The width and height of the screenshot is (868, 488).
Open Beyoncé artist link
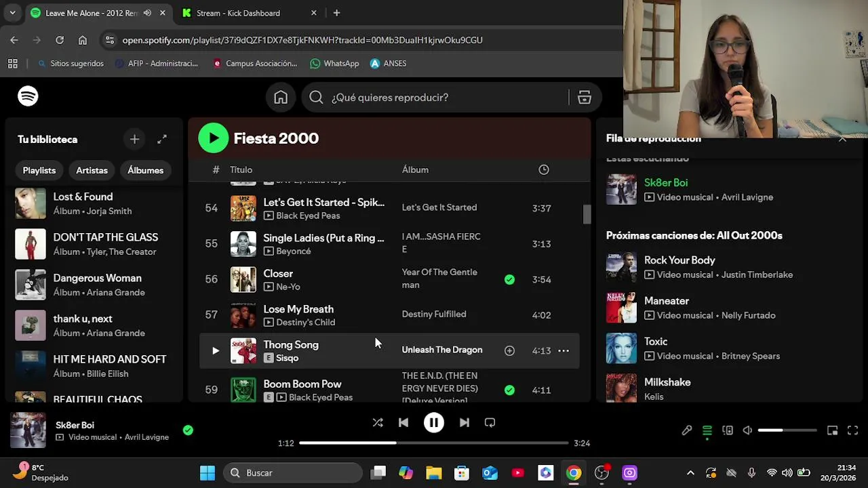click(x=294, y=251)
